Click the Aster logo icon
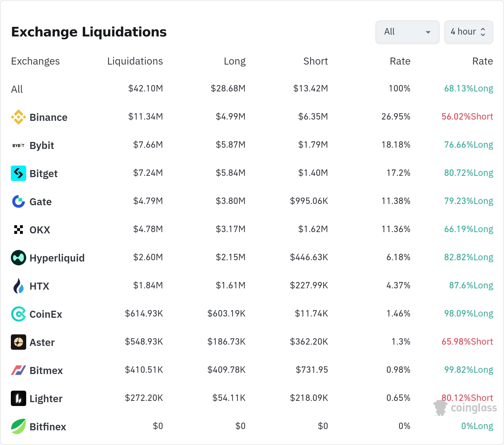Screen dimensions: 504x445 coord(19,342)
